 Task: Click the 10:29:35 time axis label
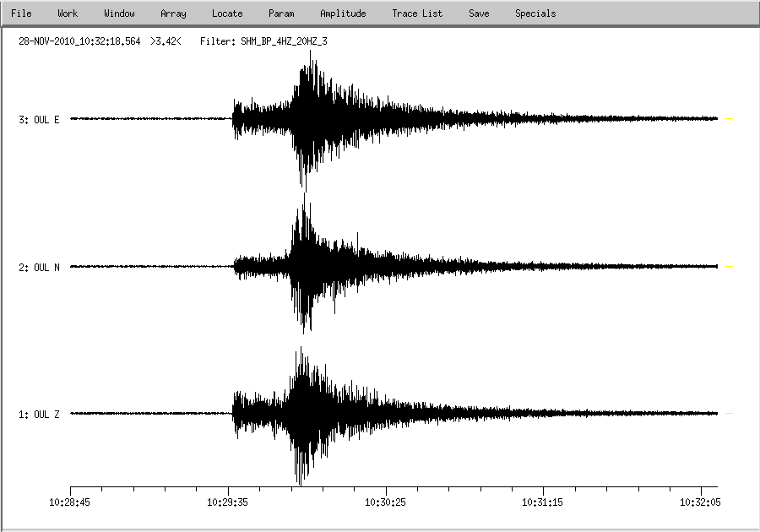pos(228,502)
